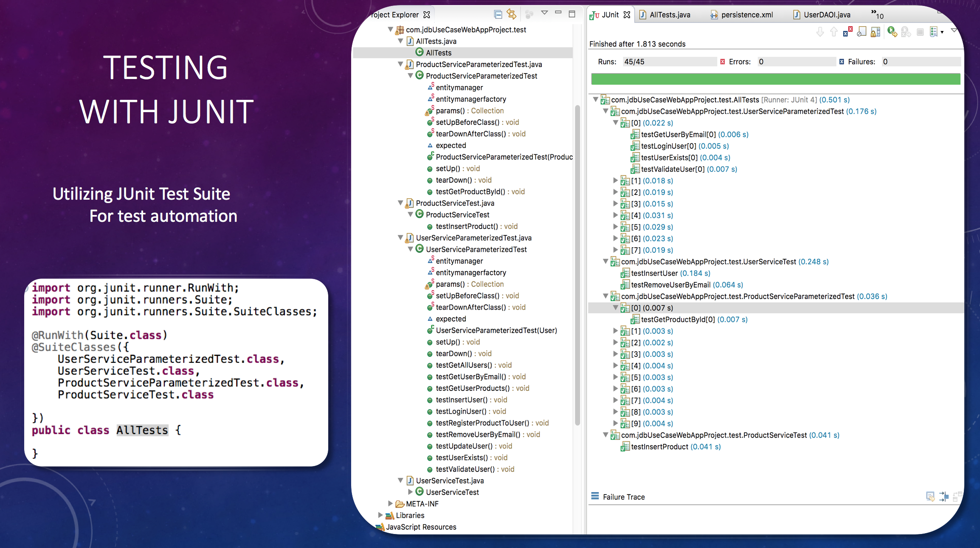Open the persistence.xml tab

(x=746, y=15)
